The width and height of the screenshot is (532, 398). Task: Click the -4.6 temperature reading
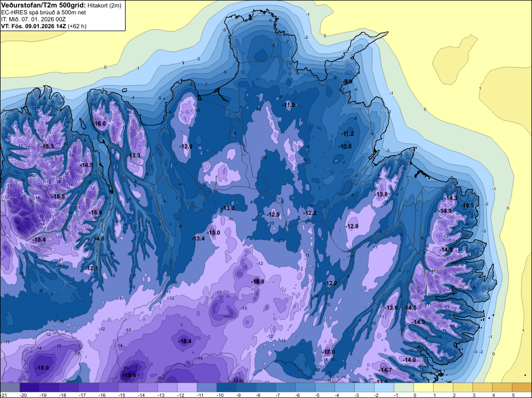pos(99,238)
